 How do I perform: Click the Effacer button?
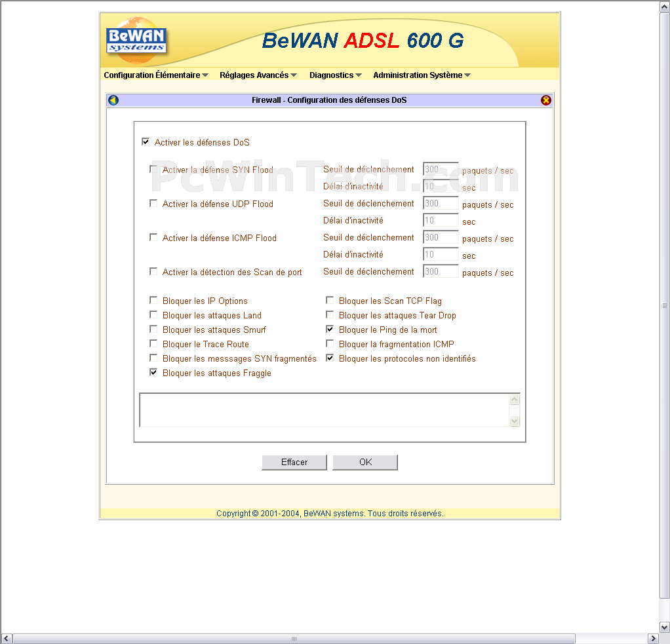(294, 463)
